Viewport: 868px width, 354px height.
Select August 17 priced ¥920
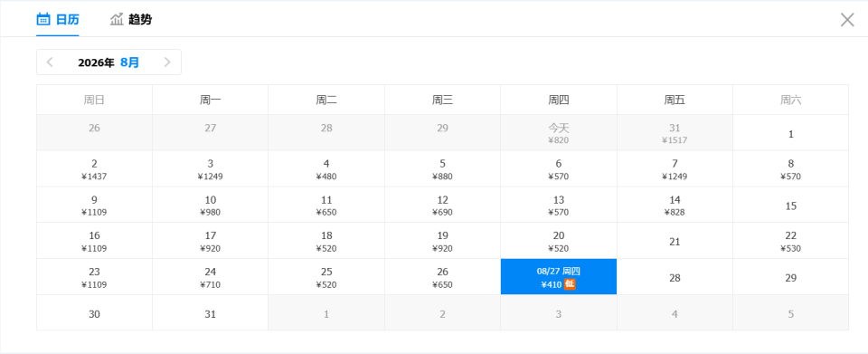tap(211, 241)
